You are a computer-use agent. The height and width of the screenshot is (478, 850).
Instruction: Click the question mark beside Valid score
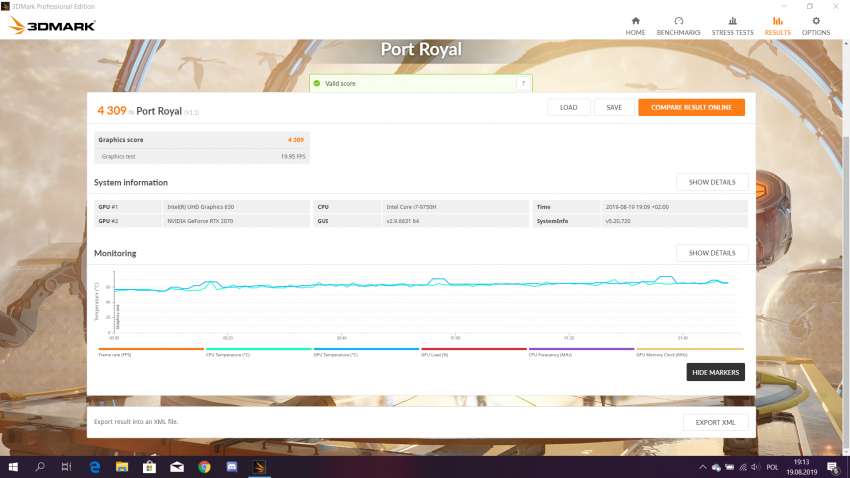click(x=521, y=84)
